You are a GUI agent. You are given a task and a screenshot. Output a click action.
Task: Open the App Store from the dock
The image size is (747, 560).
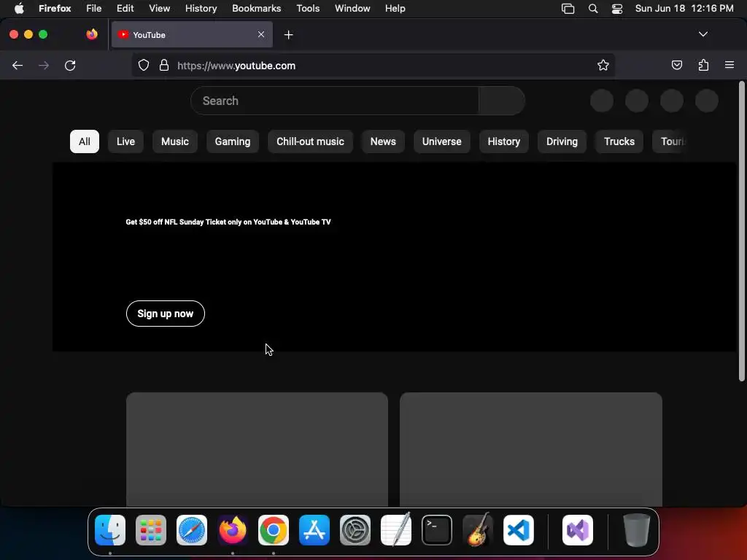314,530
